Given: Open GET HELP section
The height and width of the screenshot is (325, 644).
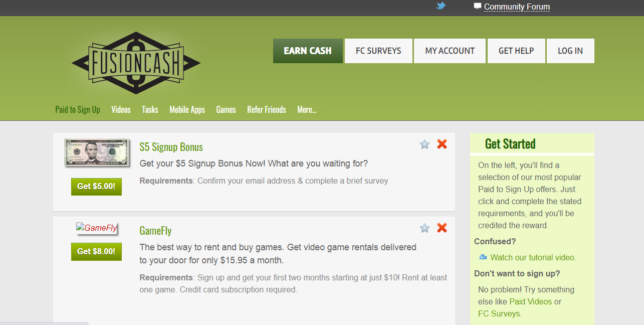Looking at the screenshot, I should 516,51.
